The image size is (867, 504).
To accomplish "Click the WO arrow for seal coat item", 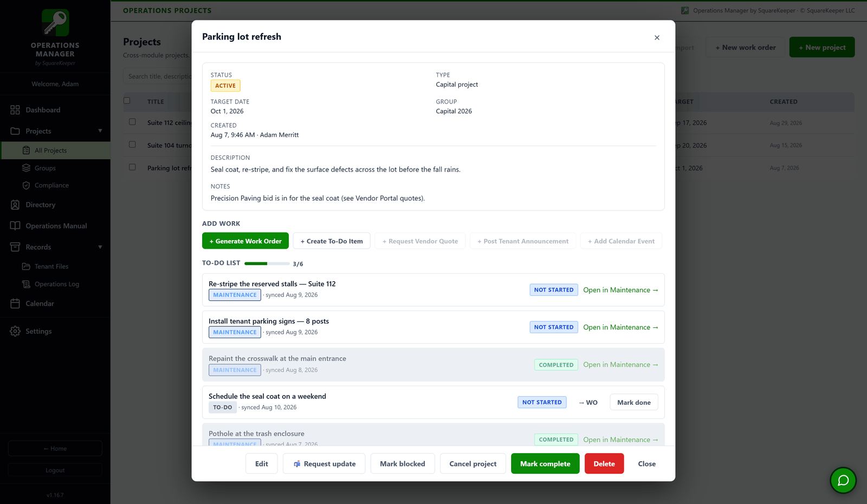I will 588,403.
